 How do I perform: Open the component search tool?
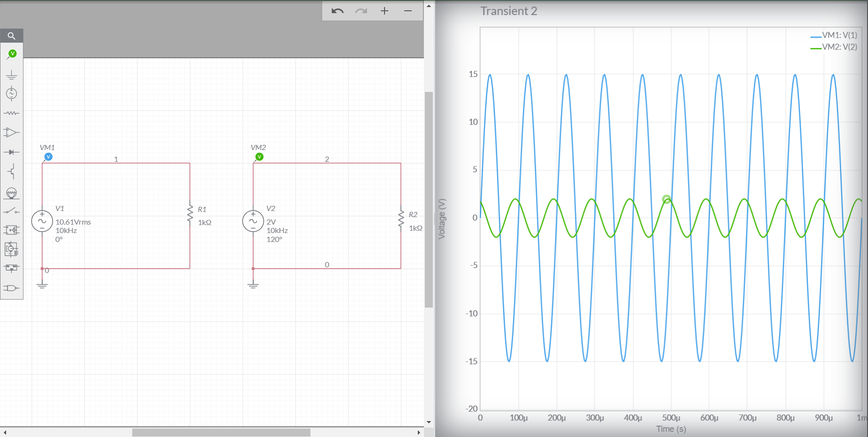coord(12,35)
